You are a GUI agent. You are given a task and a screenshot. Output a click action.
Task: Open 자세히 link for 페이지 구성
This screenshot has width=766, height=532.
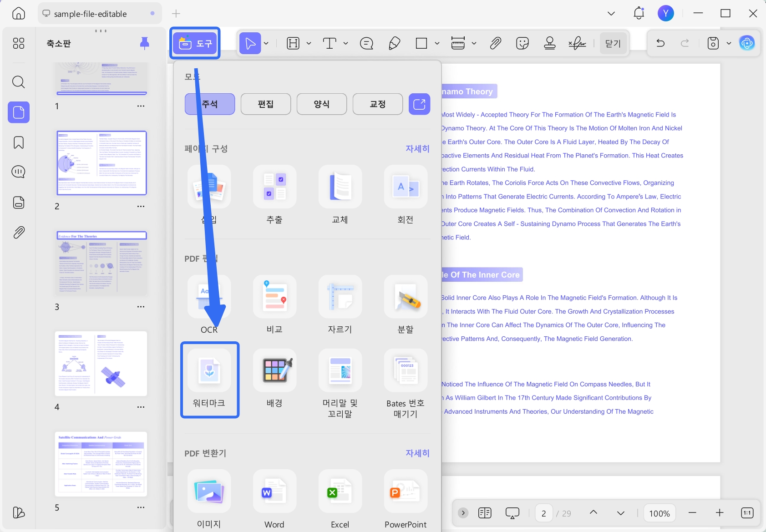417,149
